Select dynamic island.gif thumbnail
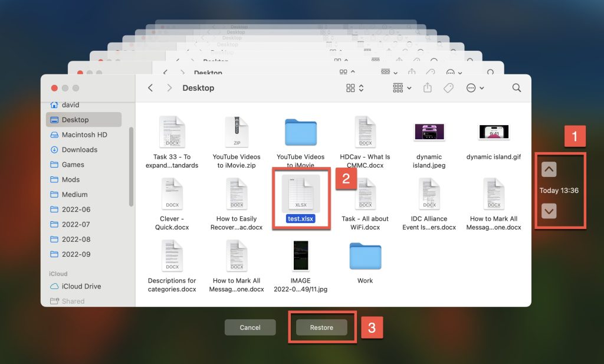 (494, 132)
